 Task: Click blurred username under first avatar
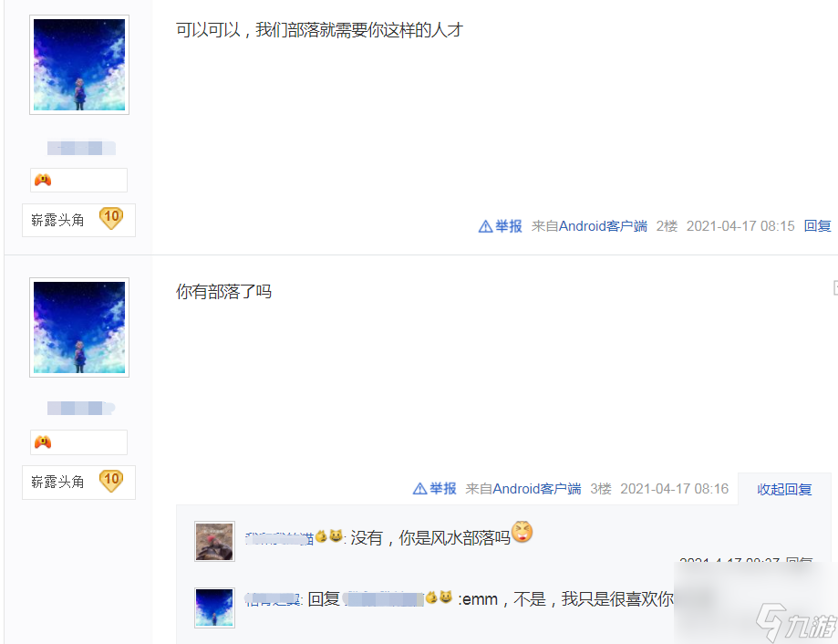click(x=81, y=148)
